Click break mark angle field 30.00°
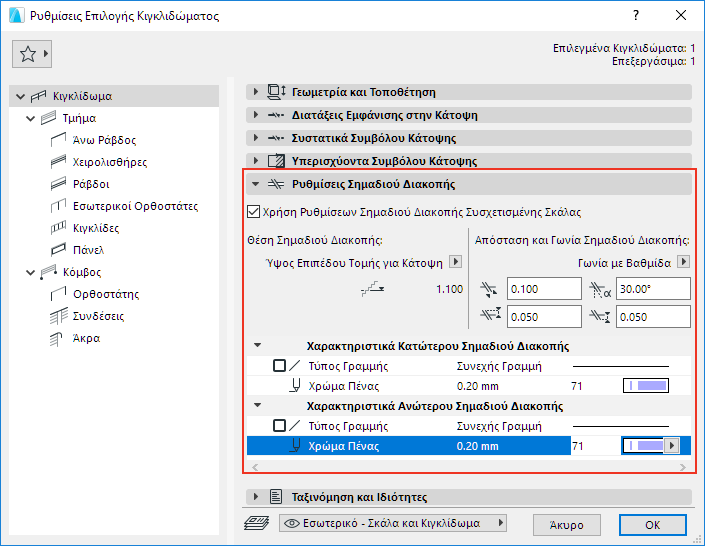The image size is (705, 546). pyautogui.click(x=653, y=289)
